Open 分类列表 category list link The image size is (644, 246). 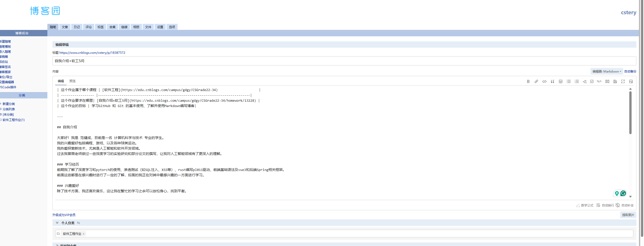tap(9, 109)
